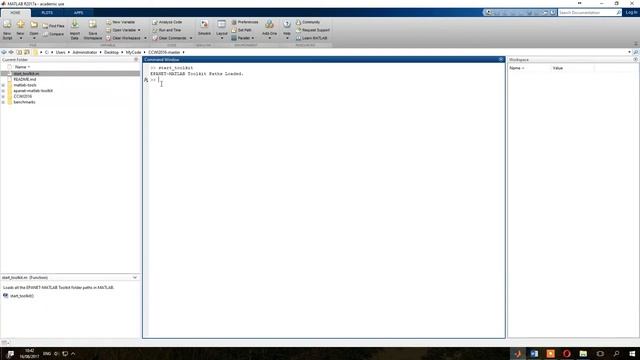640x360 pixels.
Task: Click MyCode in the address path
Action: (133, 52)
